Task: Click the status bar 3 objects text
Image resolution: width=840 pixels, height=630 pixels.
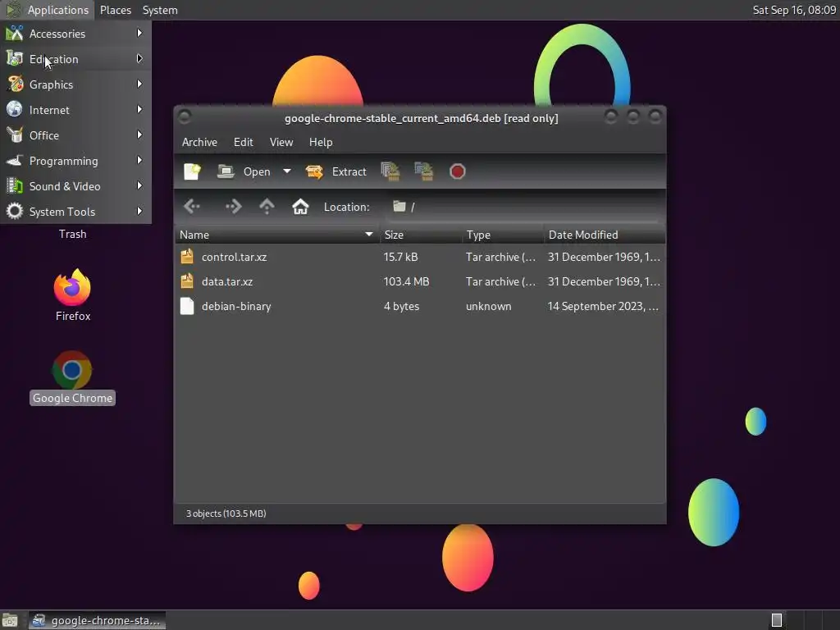Action: point(226,514)
